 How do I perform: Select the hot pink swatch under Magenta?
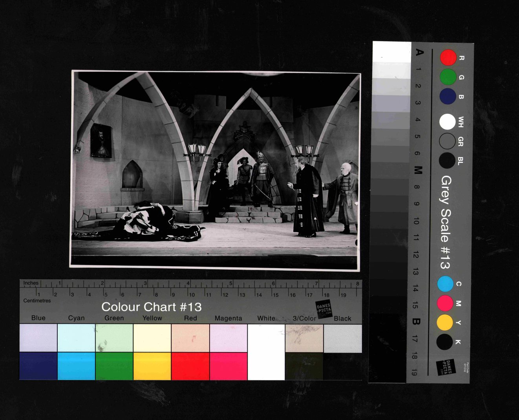(228, 366)
